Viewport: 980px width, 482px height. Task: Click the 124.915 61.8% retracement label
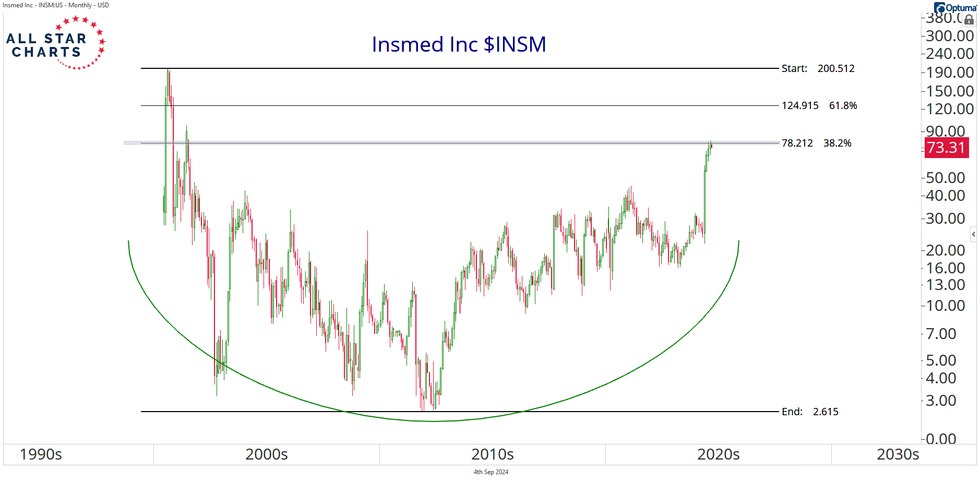click(x=819, y=105)
